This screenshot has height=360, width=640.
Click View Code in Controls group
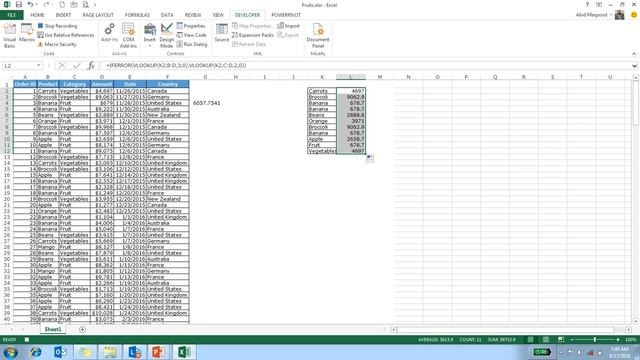[191, 35]
